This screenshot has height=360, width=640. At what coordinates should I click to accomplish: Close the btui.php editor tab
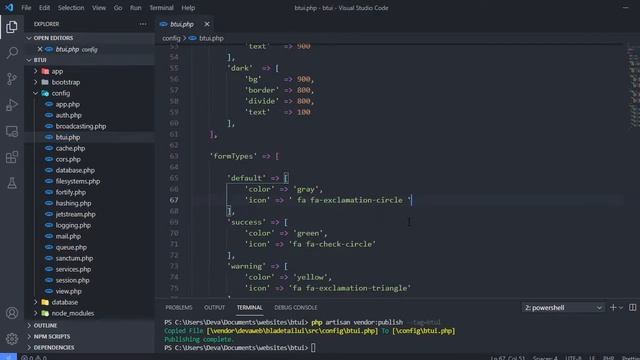click(207, 24)
